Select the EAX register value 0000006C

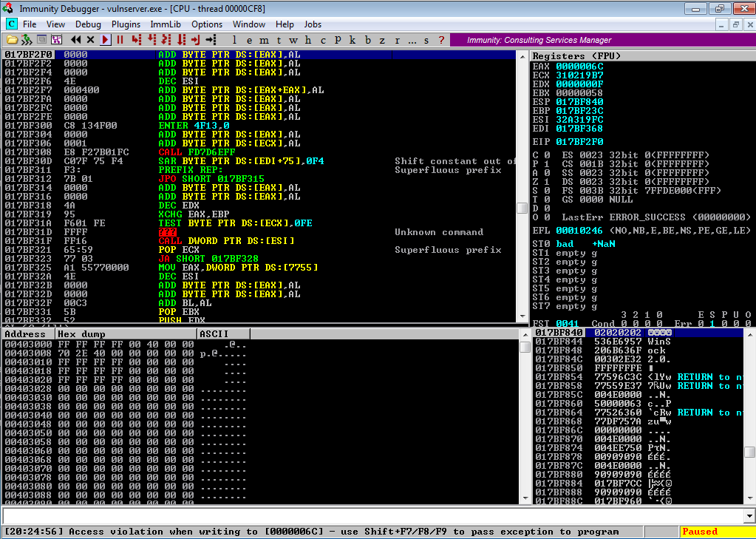579,67
